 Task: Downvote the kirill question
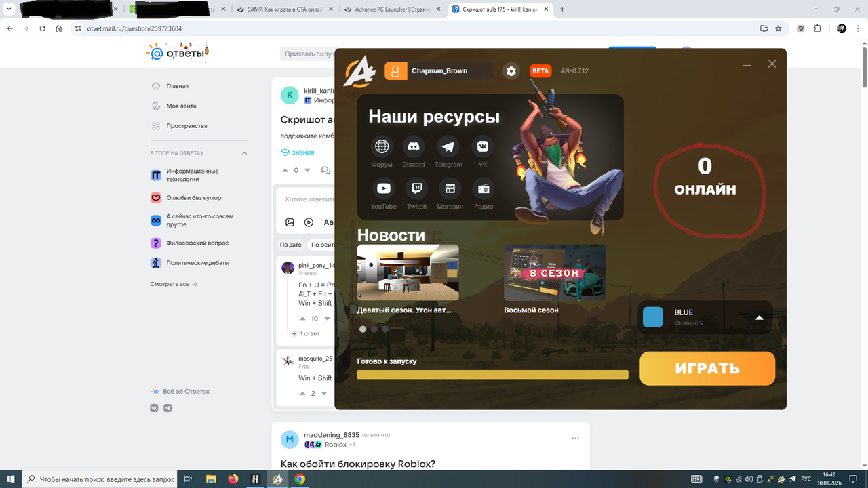click(x=307, y=170)
